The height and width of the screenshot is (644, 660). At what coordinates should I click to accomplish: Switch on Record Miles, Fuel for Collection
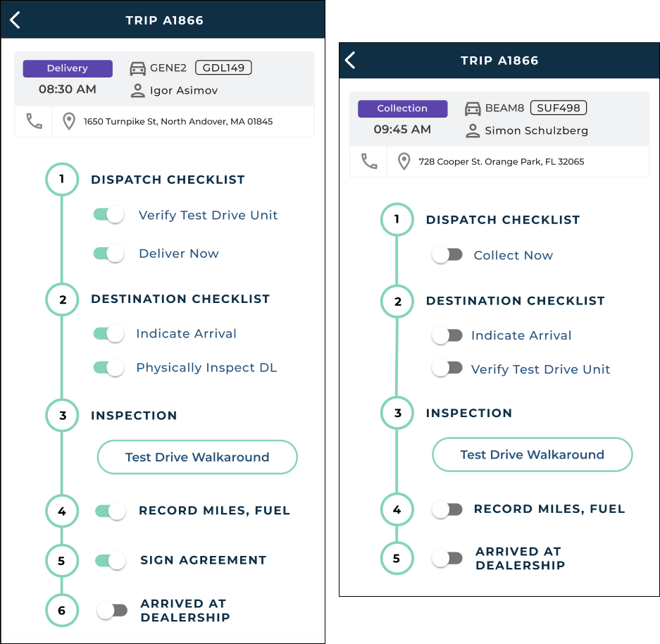click(447, 509)
